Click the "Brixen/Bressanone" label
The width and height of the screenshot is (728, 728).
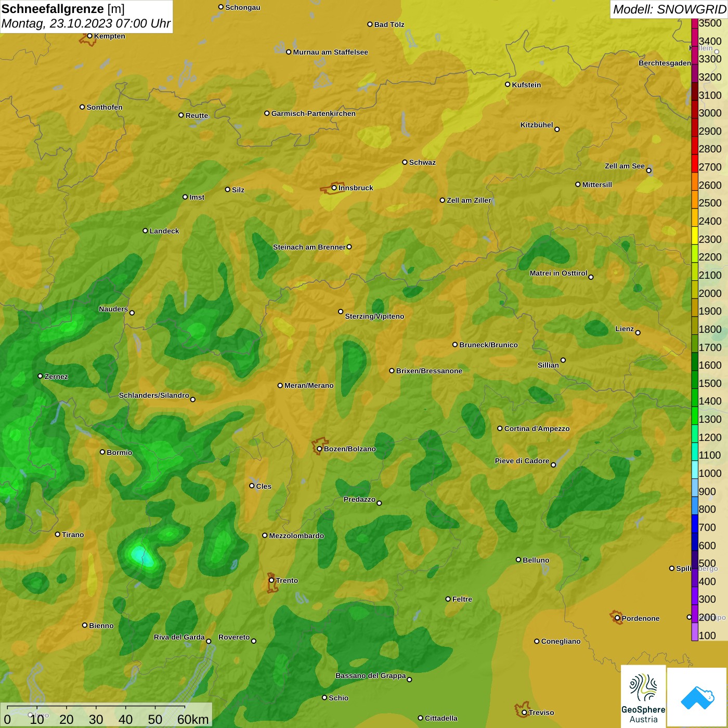point(429,371)
